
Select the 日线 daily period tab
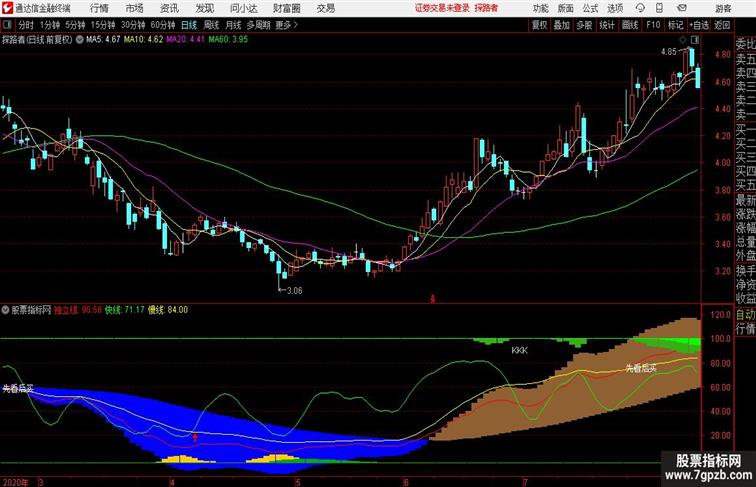click(x=189, y=25)
